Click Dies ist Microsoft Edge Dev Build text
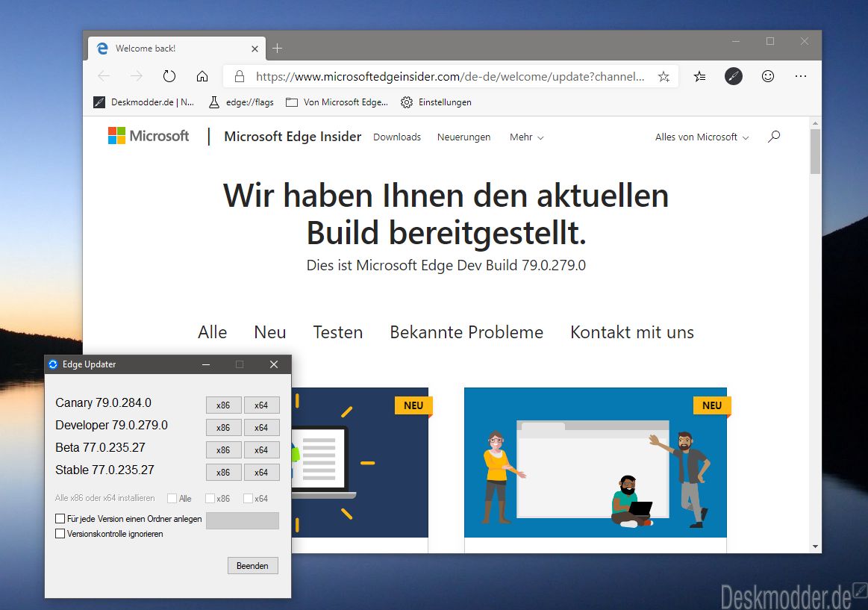 (446, 265)
